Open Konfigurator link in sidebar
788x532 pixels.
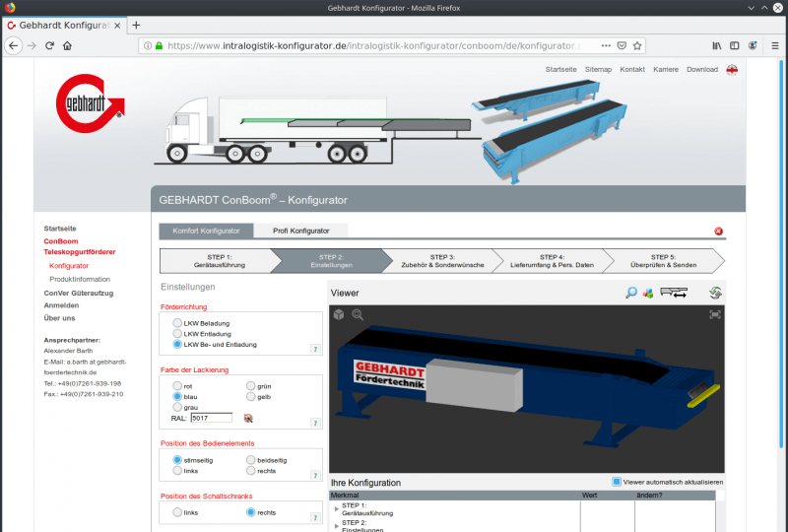click(x=69, y=265)
